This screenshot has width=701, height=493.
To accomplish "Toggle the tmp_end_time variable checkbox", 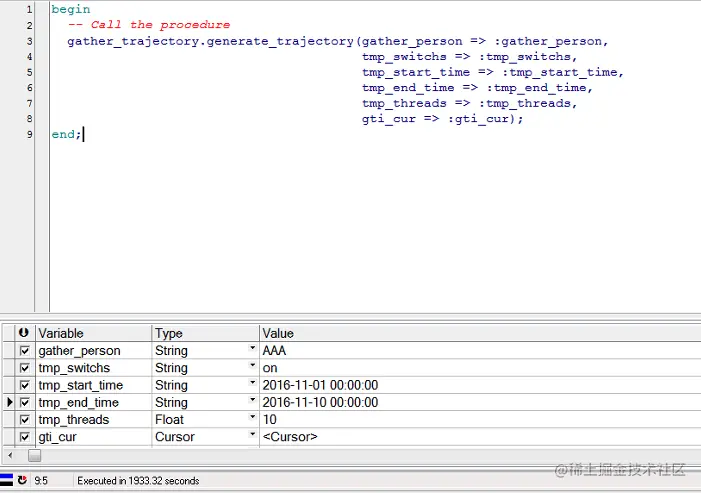I will [25, 403].
